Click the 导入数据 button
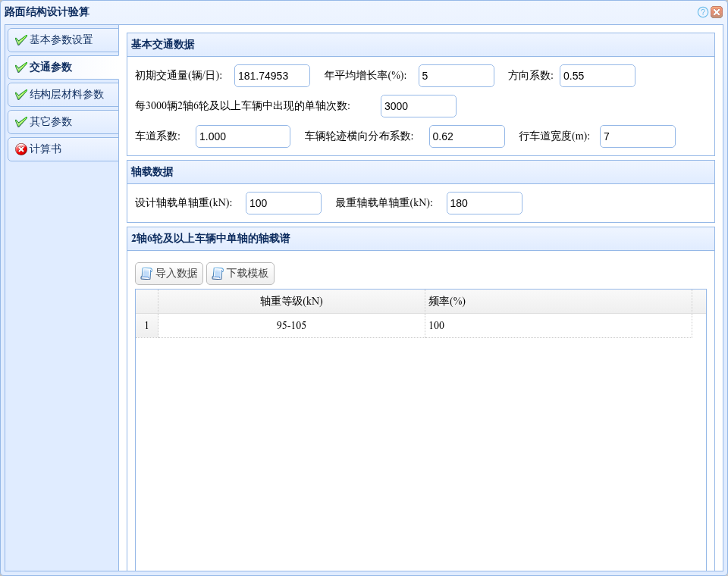 tap(169, 274)
